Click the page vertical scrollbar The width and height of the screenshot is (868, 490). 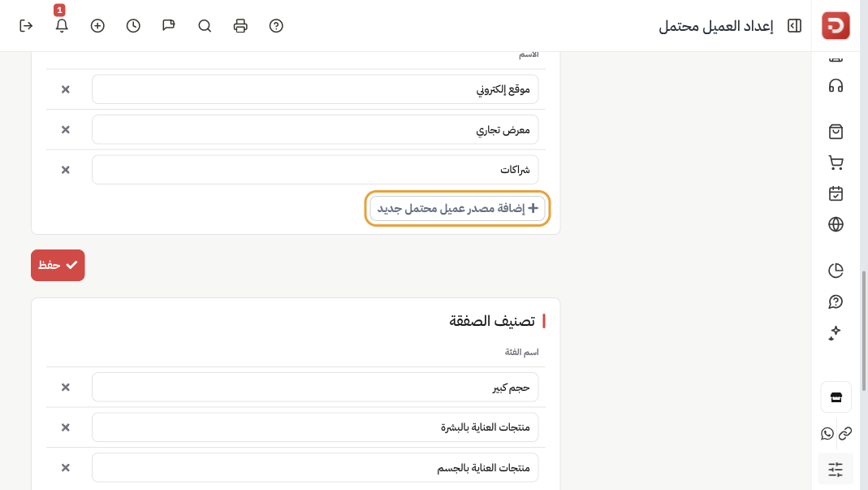[864, 332]
